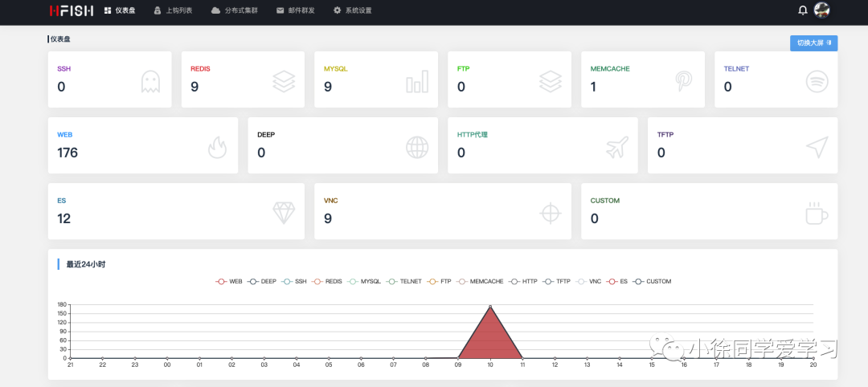Open the user avatar menu
This screenshot has width=868, height=387.
[x=821, y=10]
